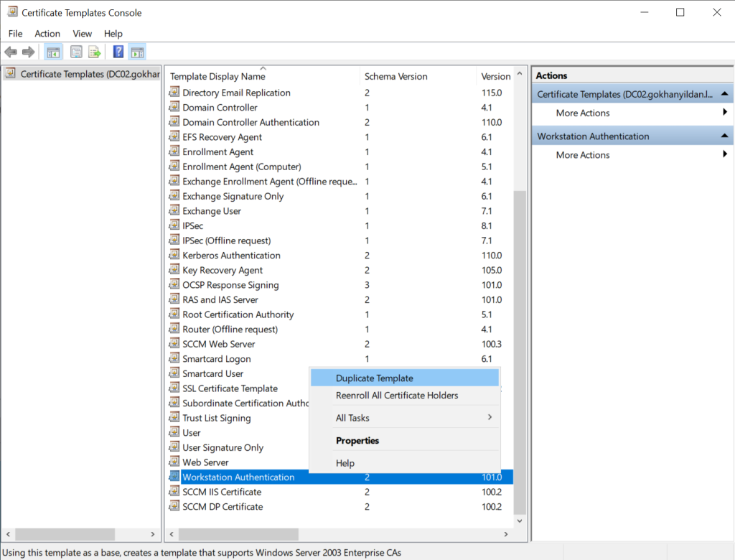
Task: Click the Web Server template icon
Action: tap(174, 462)
